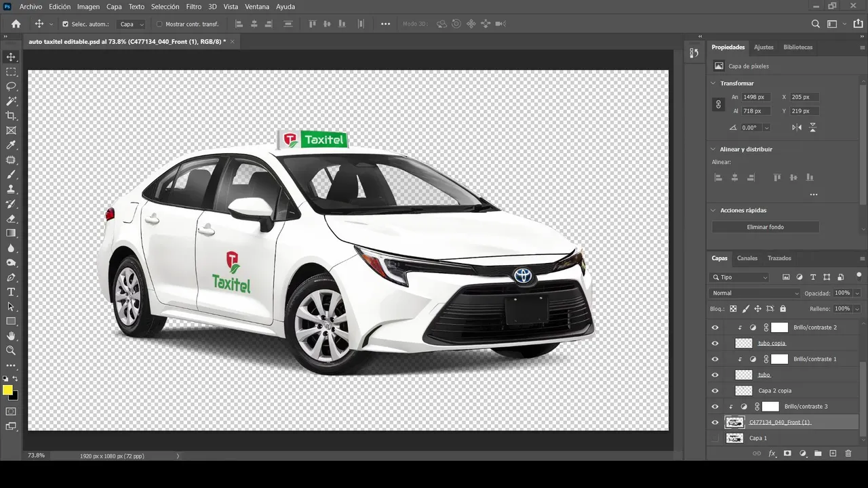Select the Horizontal Type tool
The height and width of the screenshot is (488, 868).
pos(11,292)
